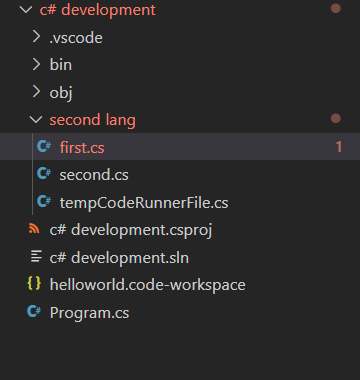Open helloworld.code-workspace file
Screen dimensions: 360x380
[148, 285]
